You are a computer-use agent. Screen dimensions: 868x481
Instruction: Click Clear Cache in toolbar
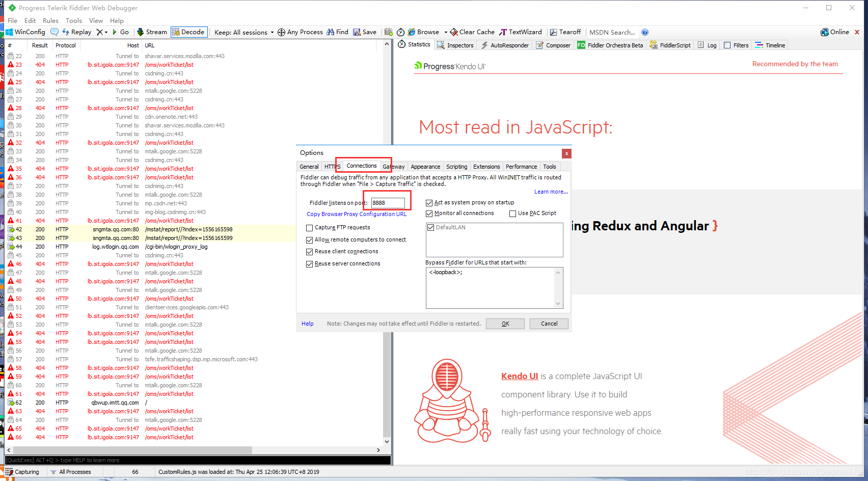click(472, 32)
